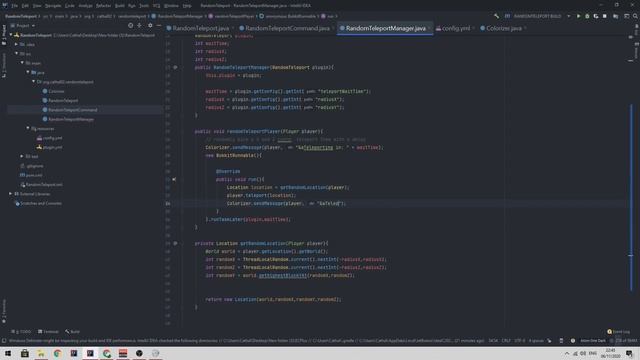Close the RandomTeleportManager.java tab
640x360 pixels.
(x=429, y=29)
